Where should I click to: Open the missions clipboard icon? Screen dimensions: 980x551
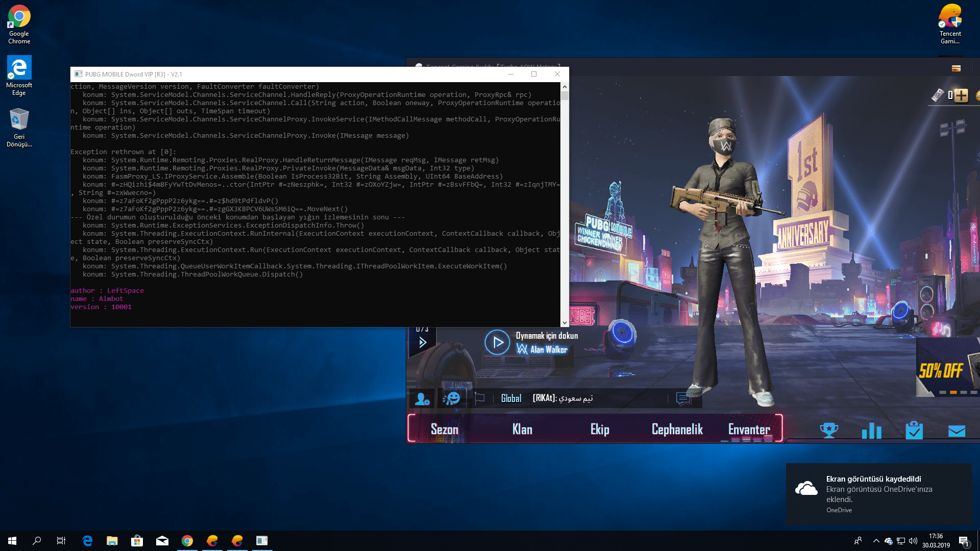click(x=914, y=430)
